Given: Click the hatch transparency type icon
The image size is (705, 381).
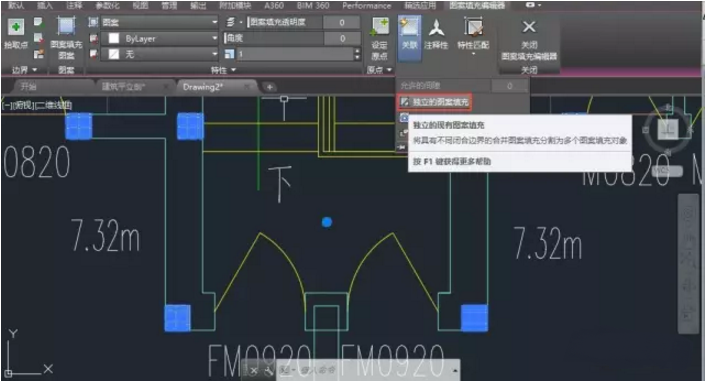Looking at the screenshot, I should point(230,22).
